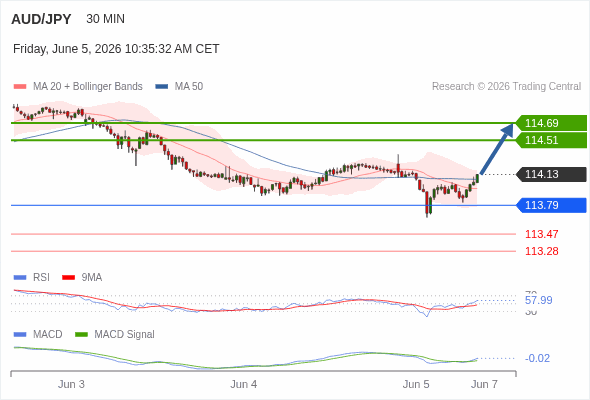Click the -0.02 MACD value
Image resolution: width=590 pixels, height=400 pixels.
(537, 358)
